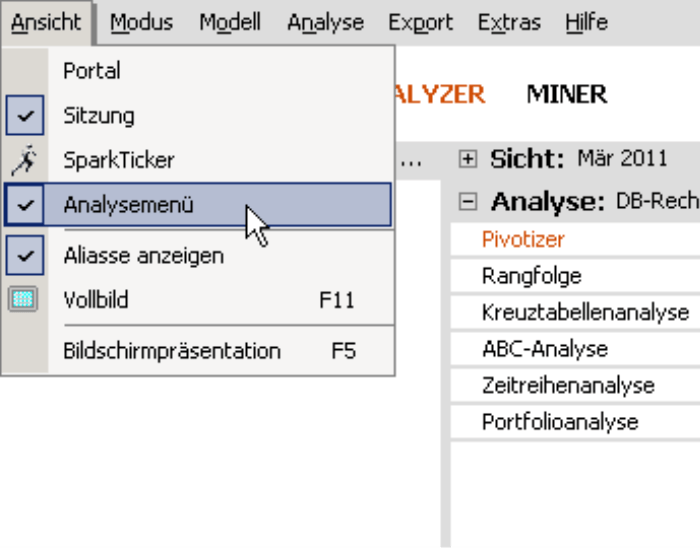The width and height of the screenshot is (700, 548).
Task: Select the ABC-Analyse entry
Action: point(545,349)
